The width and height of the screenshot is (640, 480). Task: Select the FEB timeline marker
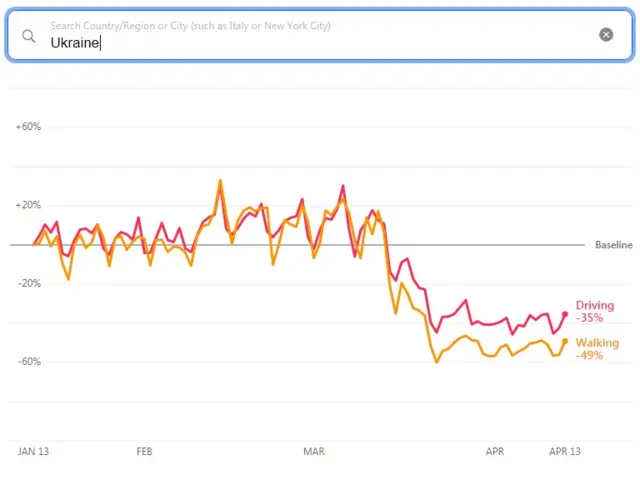pos(144,452)
